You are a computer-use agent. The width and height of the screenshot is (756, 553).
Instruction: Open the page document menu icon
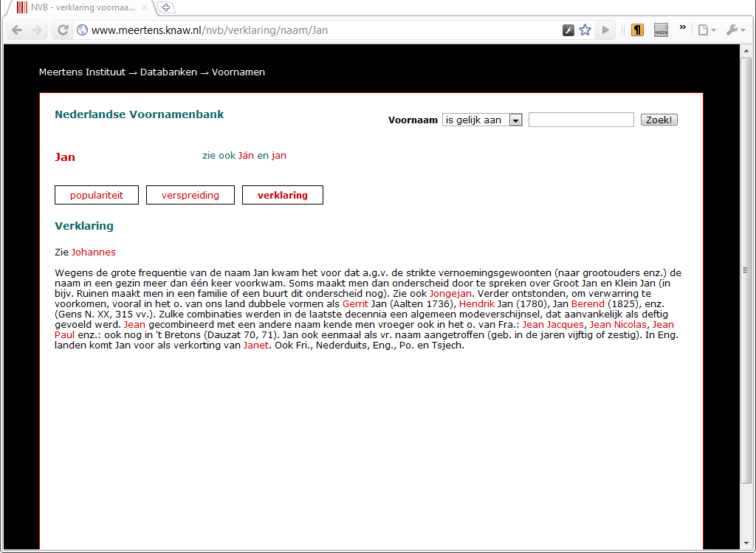pyautogui.click(x=704, y=30)
